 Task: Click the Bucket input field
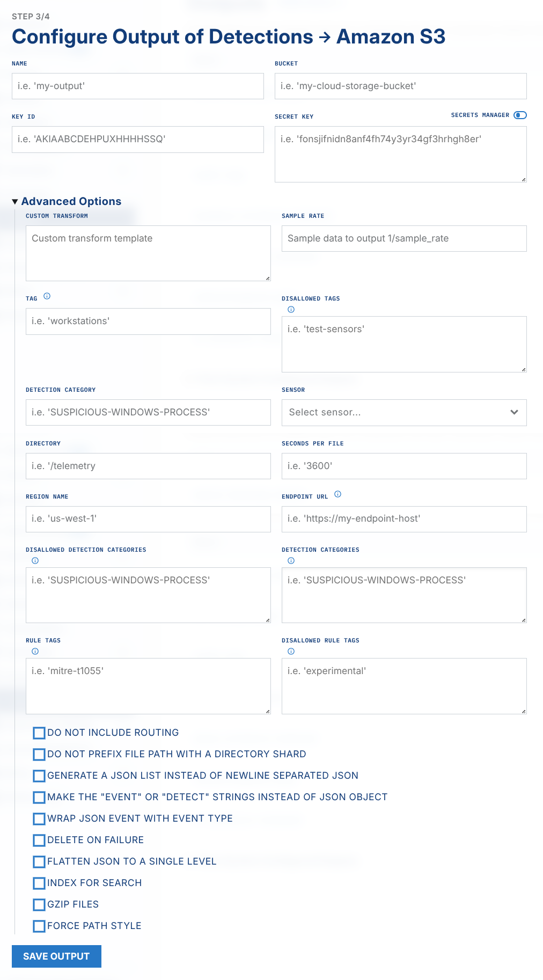point(400,86)
